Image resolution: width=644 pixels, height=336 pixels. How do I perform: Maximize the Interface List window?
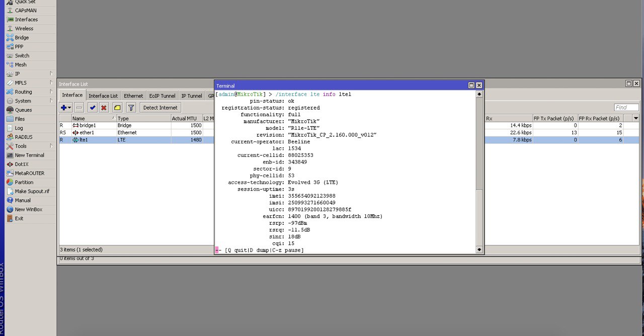(629, 83)
